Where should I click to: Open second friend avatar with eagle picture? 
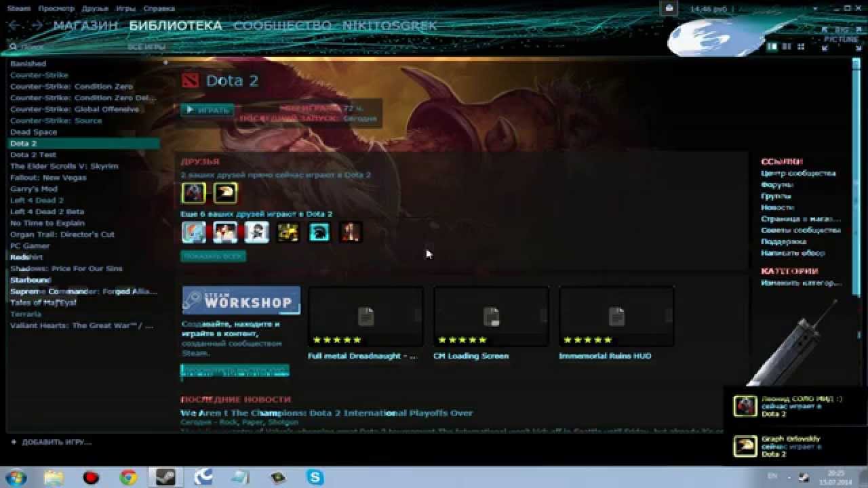[x=225, y=193]
